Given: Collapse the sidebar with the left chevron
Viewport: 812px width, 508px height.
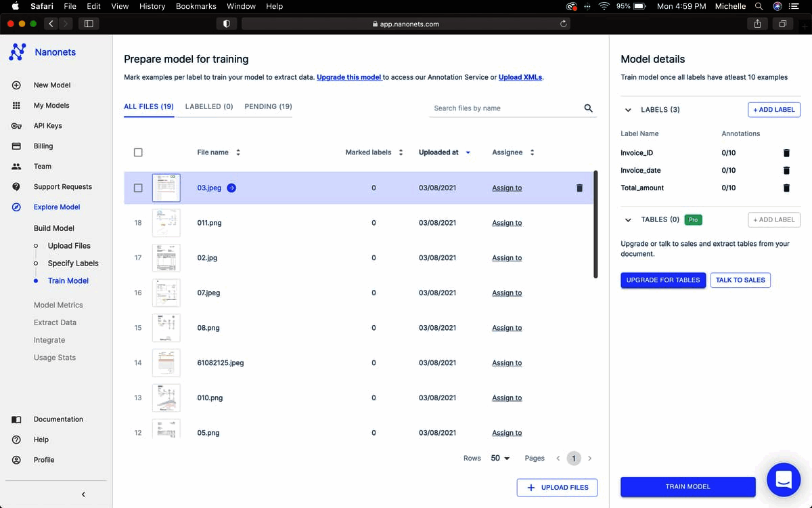Looking at the screenshot, I should 83,494.
